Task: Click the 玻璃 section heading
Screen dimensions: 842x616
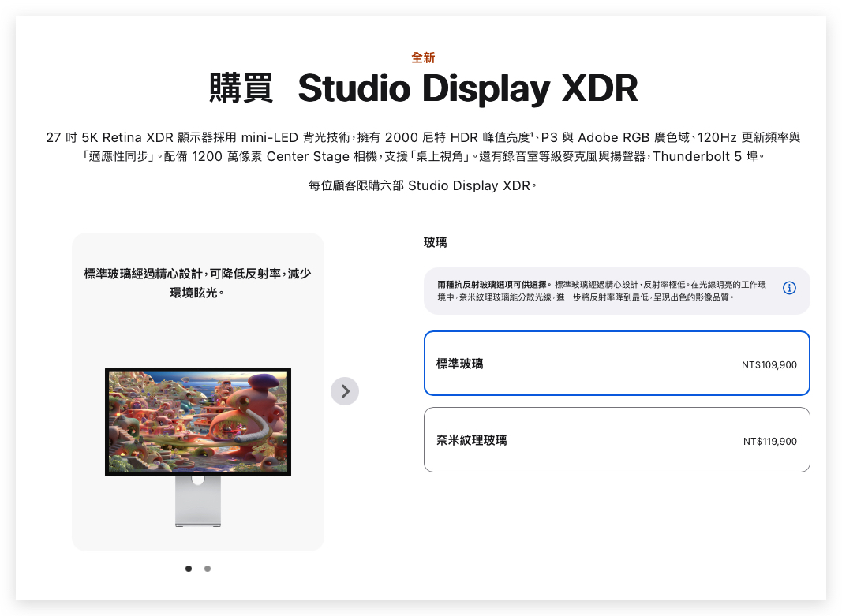Action: tap(435, 243)
